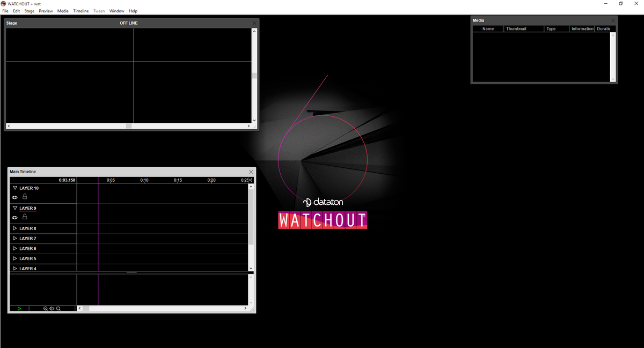The height and width of the screenshot is (348, 644).
Task: Hide LAYER 9 using its eye icon
Action: click(15, 217)
